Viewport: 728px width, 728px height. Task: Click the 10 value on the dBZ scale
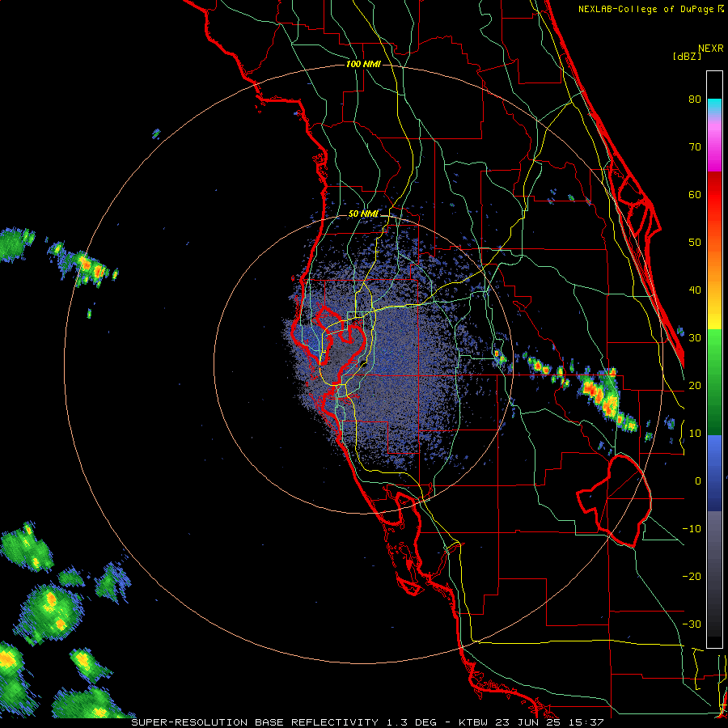tap(695, 434)
